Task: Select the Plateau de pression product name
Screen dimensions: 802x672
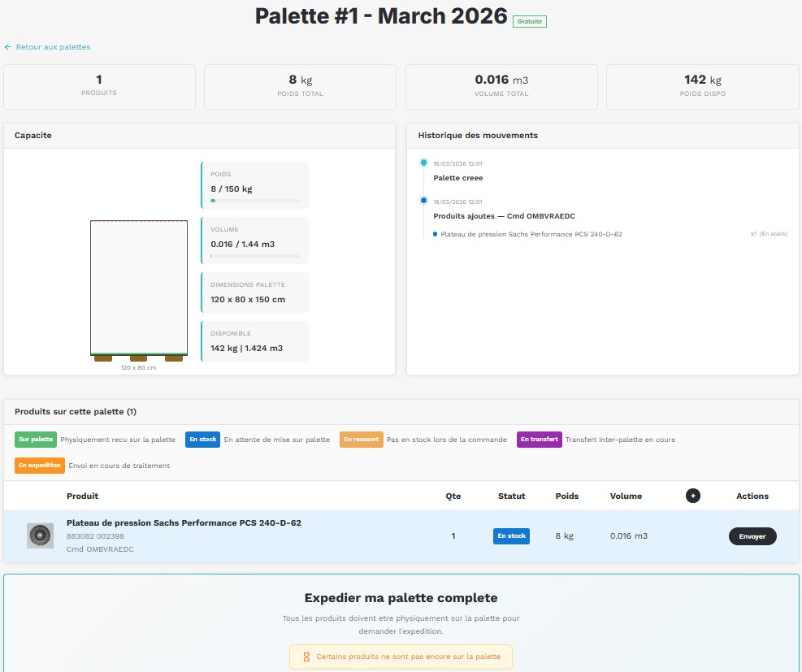Action: coord(184,522)
